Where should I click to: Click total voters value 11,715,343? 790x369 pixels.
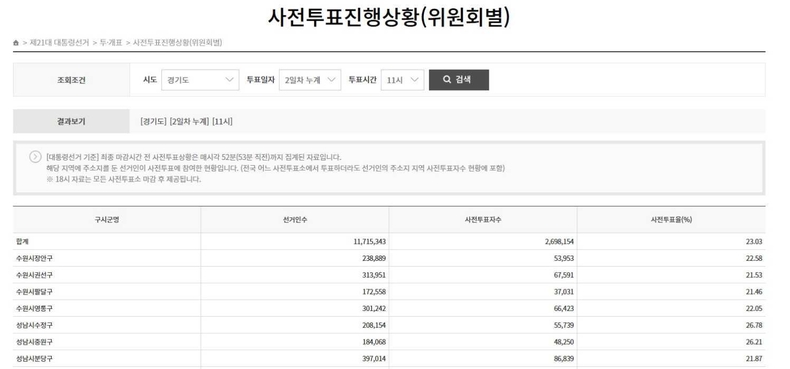(x=370, y=241)
